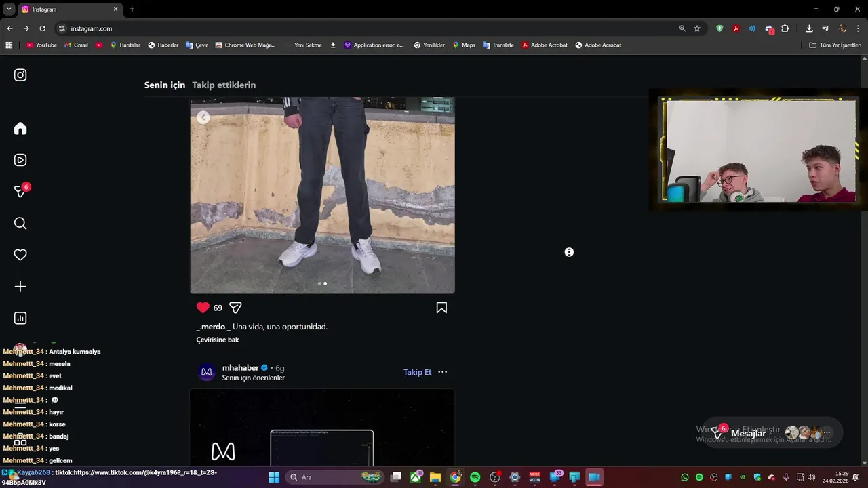Open Haberler bookmark

pyautogui.click(x=163, y=45)
